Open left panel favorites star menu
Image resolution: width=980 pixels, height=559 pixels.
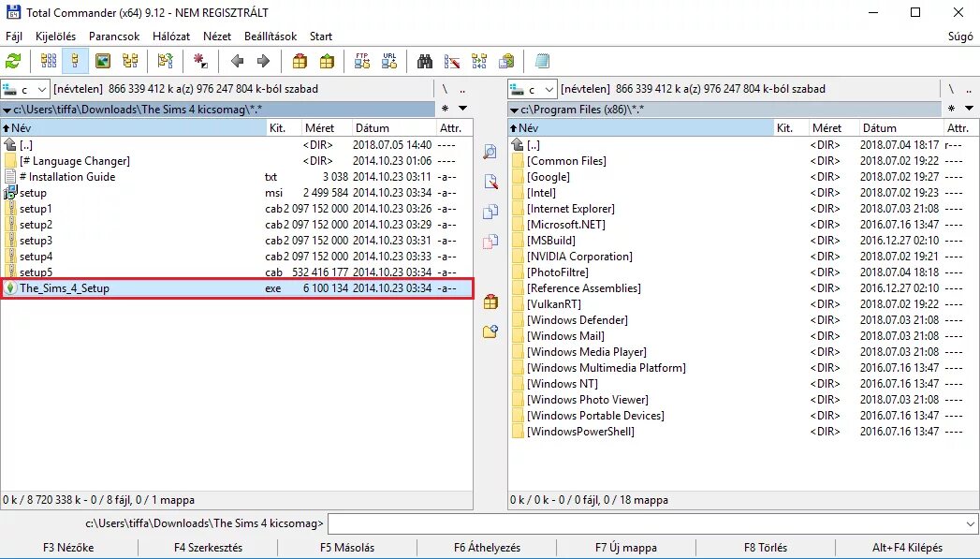tap(445, 109)
